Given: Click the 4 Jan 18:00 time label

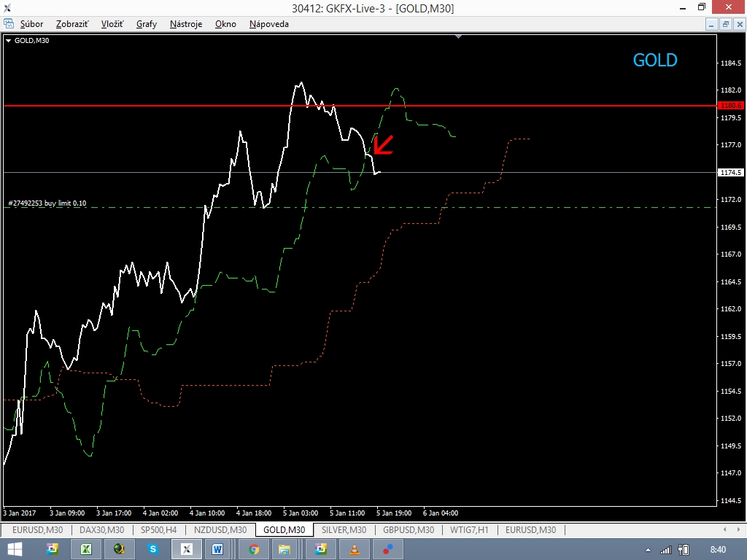Looking at the screenshot, I should click(254, 513).
